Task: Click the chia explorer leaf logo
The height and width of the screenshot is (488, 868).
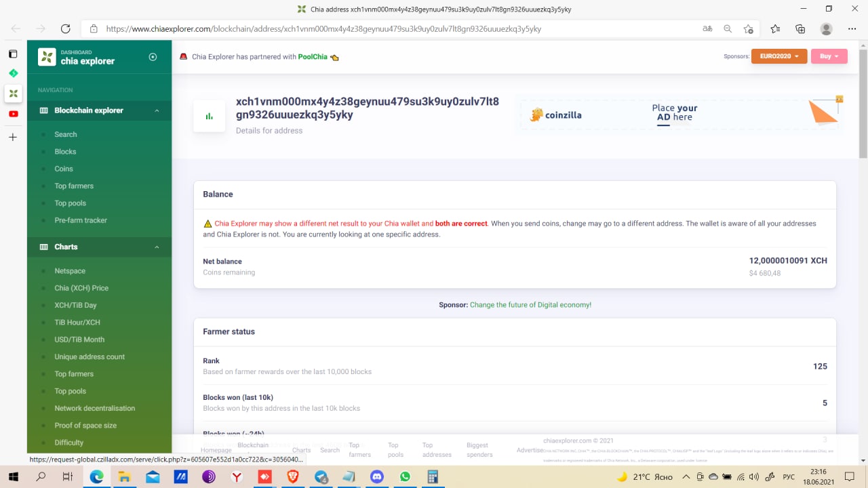Action: tap(47, 57)
